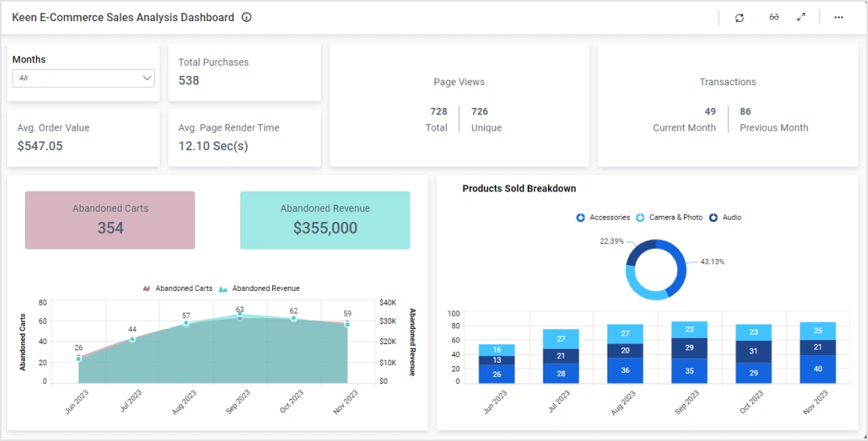Click the Audio legend icon
Viewport: 868px width, 441px height.
(x=713, y=217)
